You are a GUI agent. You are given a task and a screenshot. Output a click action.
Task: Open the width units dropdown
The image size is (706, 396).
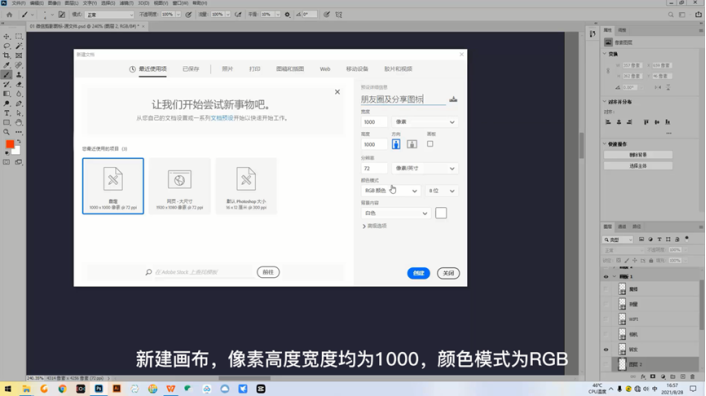click(425, 122)
